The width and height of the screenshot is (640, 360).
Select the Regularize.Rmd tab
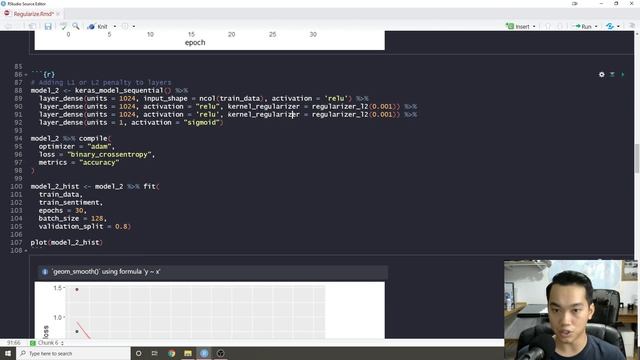[33, 14]
